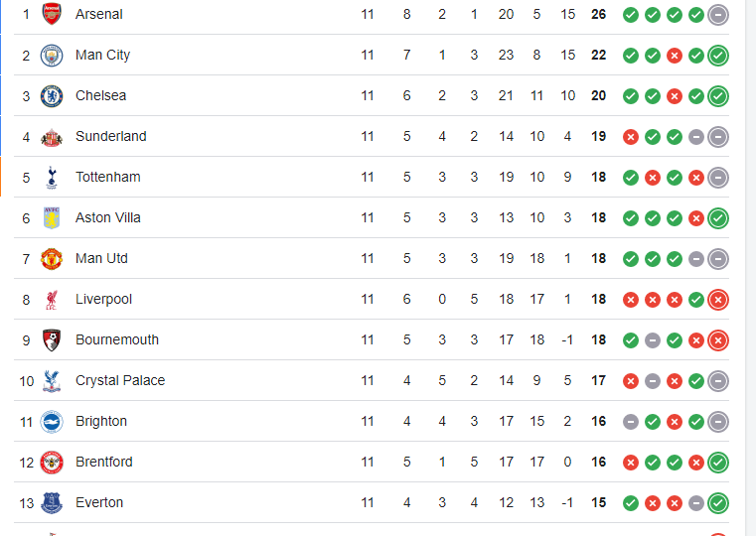
Task: Open the Aston Villa team link
Action: 107,218
